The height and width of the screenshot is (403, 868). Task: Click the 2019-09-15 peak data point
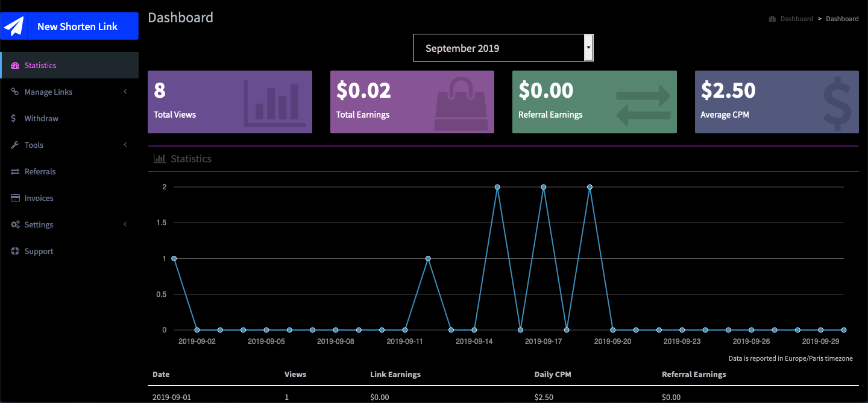pyautogui.click(x=497, y=187)
